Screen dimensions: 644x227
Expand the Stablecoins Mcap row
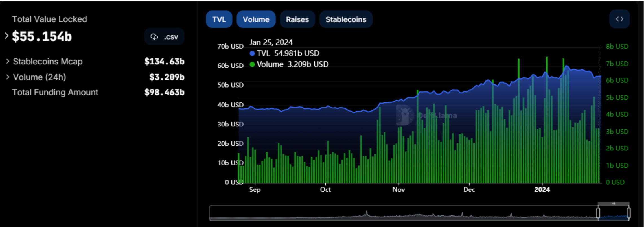tap(8, 61)
